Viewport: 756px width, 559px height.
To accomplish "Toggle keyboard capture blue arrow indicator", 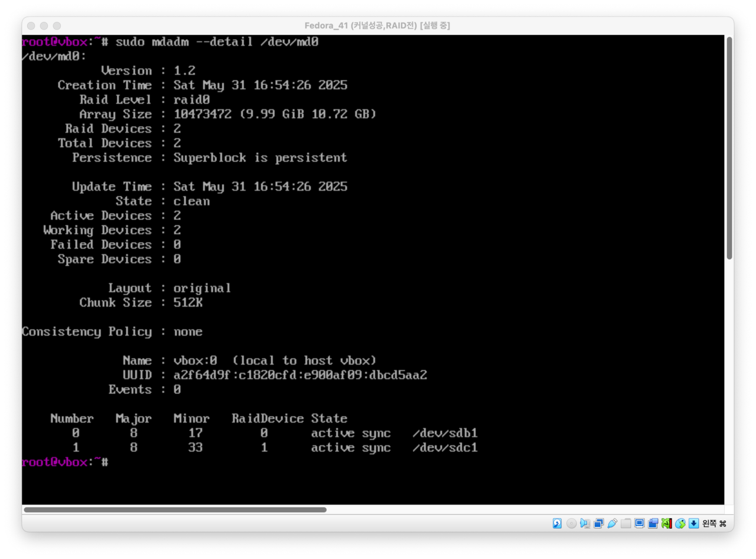I will tap(693, 524).
